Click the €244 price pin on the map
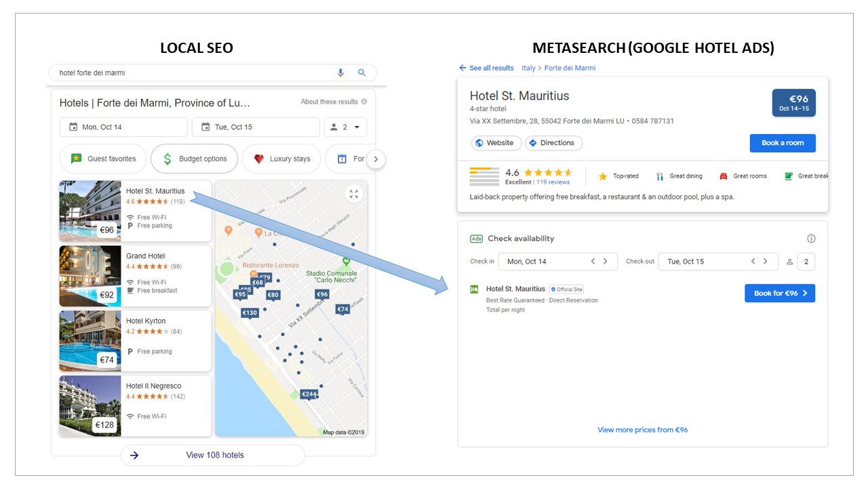 [x=309, y=394]
